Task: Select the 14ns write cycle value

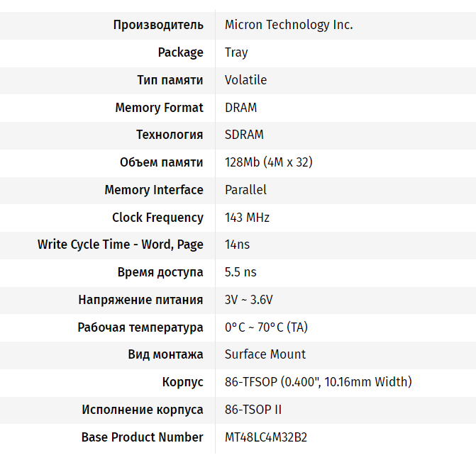Action: 237,245
